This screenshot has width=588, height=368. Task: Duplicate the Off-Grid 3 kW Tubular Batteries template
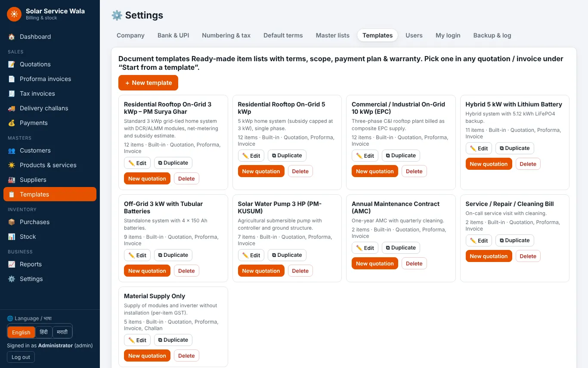[173, 255]
